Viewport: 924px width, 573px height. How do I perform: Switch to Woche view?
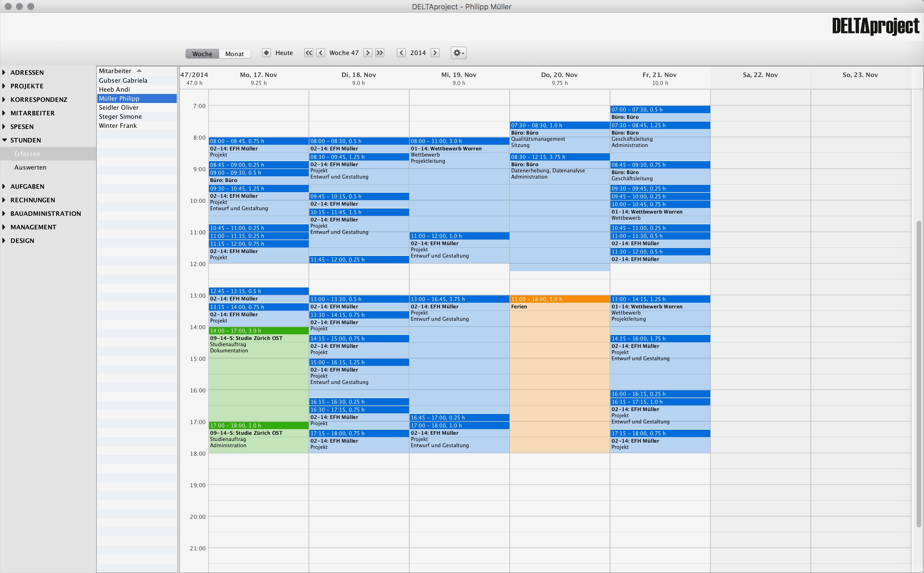pyautogui.click(x=202, y=54)
